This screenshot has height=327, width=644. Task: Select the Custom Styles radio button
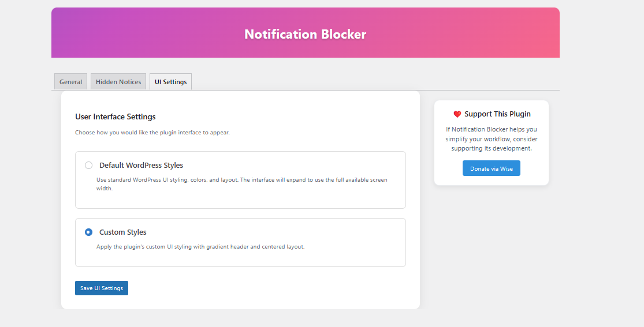click(88, 232)
